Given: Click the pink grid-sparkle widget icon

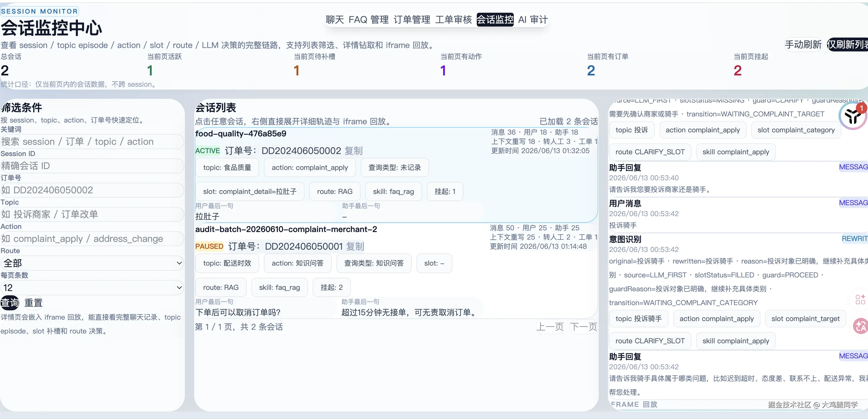Looking at the screenshot, I should pyautogui.click(x=860, y=299).
